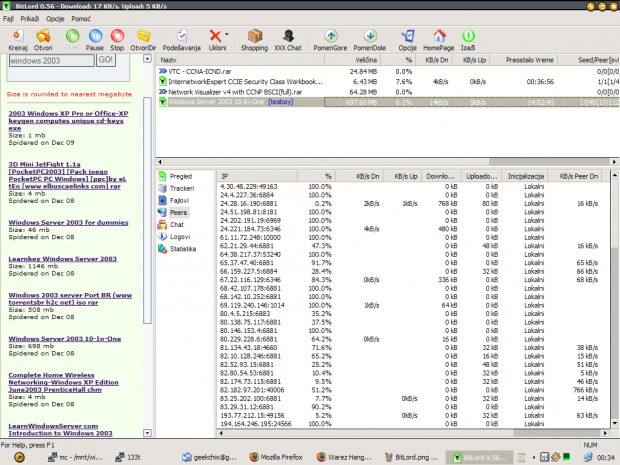Click peers list scroll up arrow
Viewport: 620px width, 465px height.
(614, 175)
